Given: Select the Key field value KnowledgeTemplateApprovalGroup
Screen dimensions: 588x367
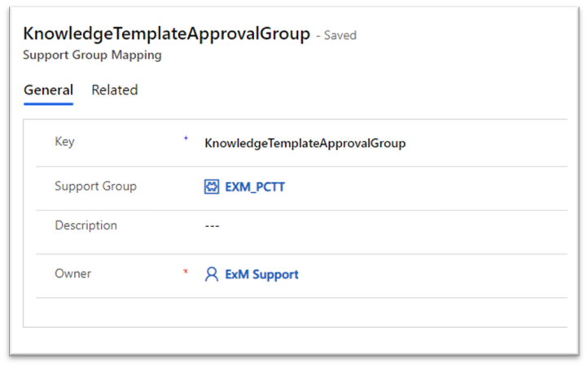Looking at the screenshot, I should [x=305, y=143].
